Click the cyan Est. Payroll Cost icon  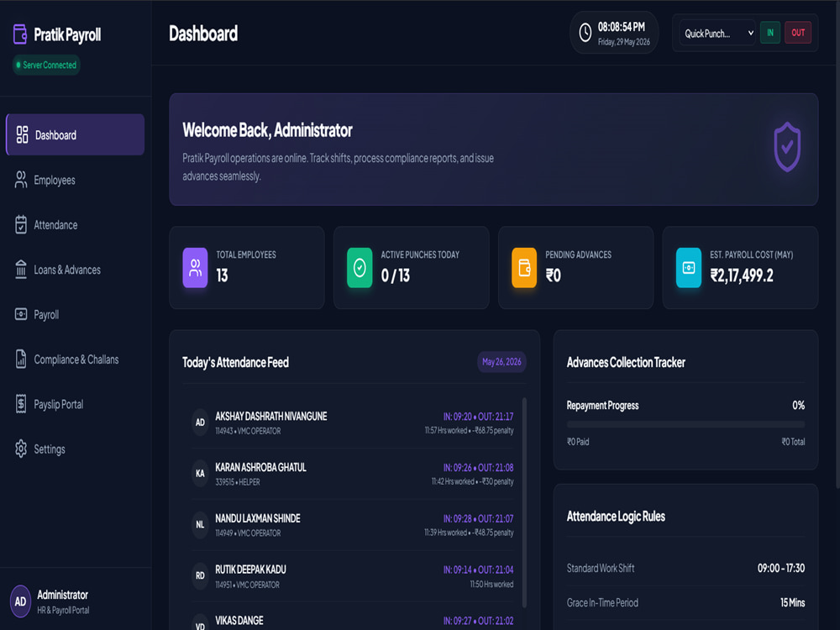click(x=689, y=267)
